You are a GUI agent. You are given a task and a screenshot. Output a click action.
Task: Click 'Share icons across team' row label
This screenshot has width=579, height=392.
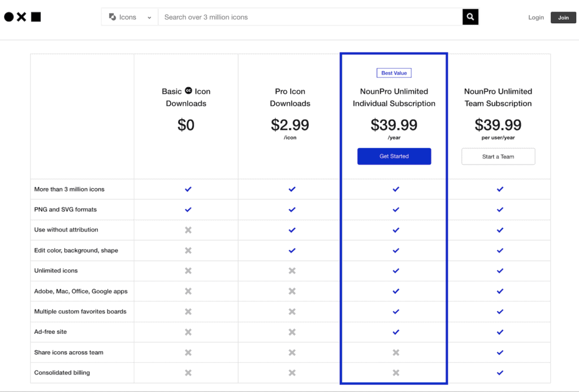click(x=68, y=352)
